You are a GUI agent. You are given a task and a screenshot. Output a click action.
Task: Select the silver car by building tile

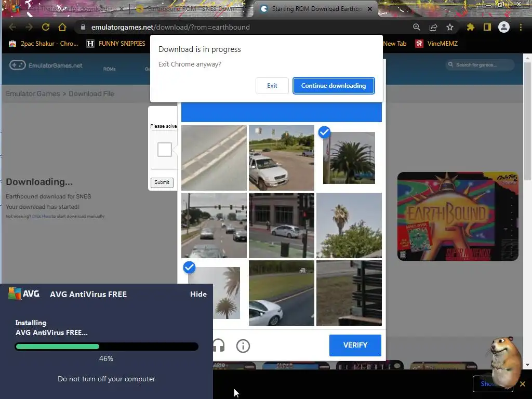coord(281,225)
